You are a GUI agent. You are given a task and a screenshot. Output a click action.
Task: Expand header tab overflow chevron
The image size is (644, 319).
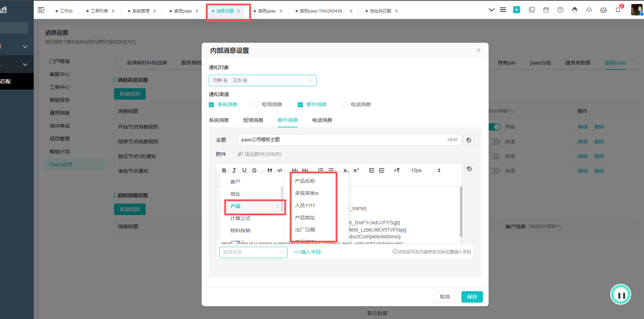coord(492,10)
